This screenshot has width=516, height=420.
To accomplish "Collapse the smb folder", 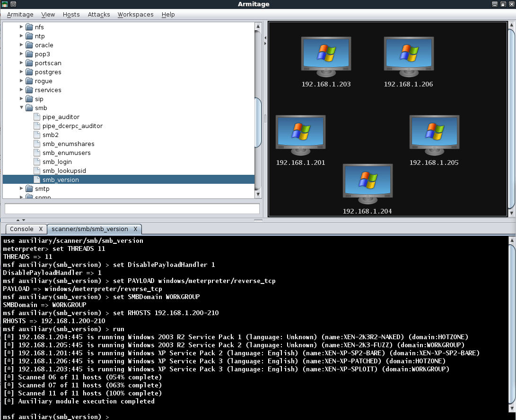I will [22, 108].
